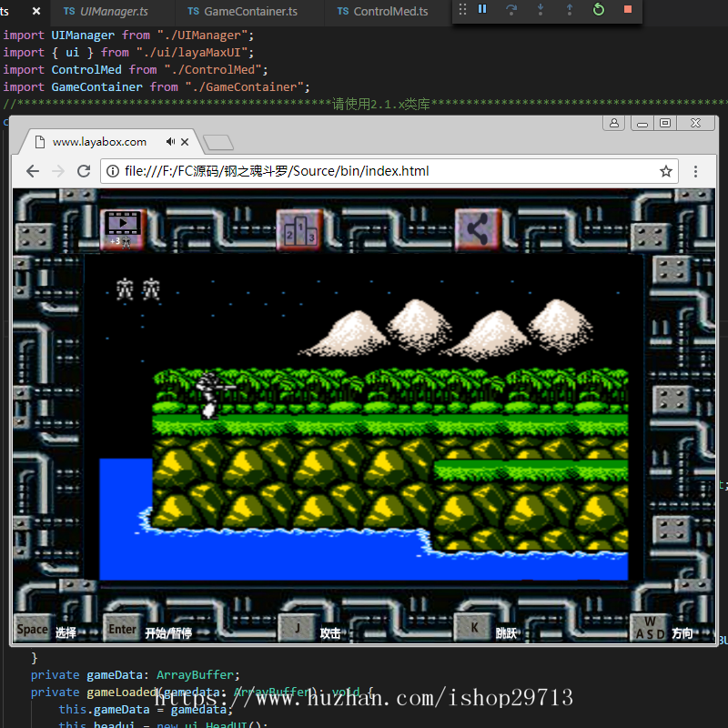Mute the layabox.com tab audio
The height and width of the screenshot is (728, 728).
(170, 142)
